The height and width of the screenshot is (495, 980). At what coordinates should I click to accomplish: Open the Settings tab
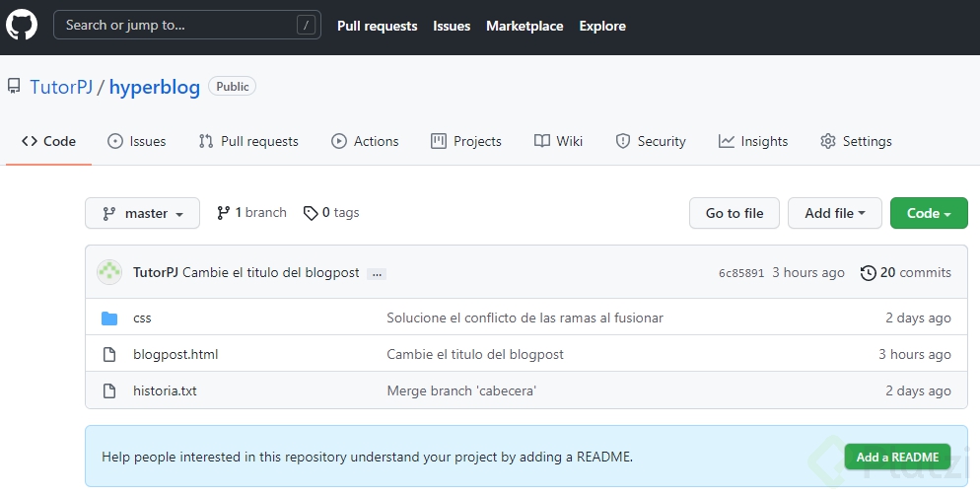tap(856, 141)
